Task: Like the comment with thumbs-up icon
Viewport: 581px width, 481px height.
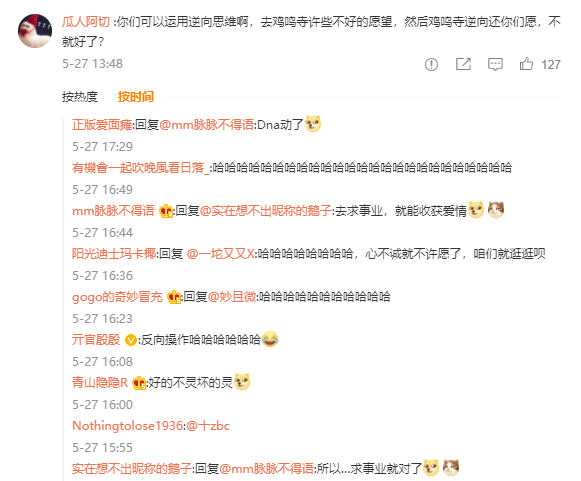Action: coord(526,64)
